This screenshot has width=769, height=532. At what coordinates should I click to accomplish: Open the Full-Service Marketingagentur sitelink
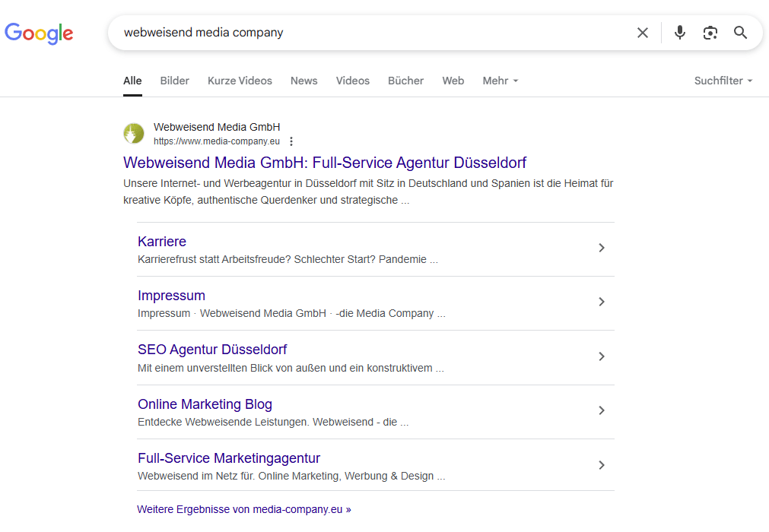229,458
